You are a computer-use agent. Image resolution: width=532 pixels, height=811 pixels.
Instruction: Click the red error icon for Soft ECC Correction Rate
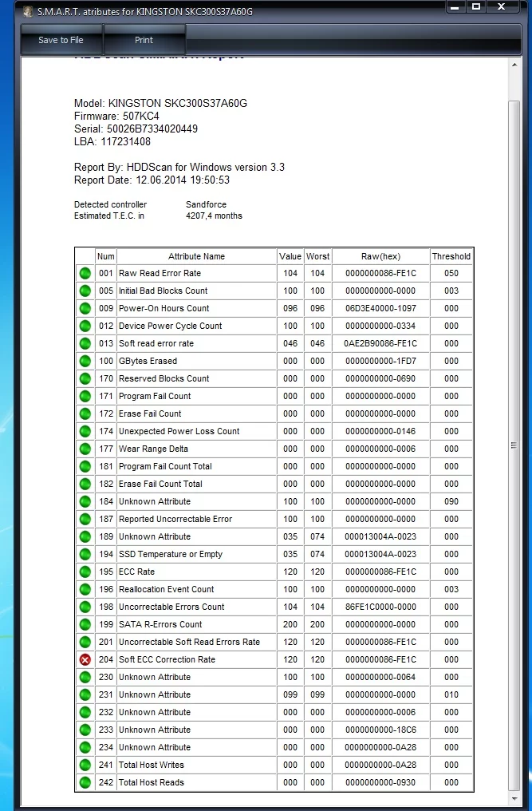(85, 660)
